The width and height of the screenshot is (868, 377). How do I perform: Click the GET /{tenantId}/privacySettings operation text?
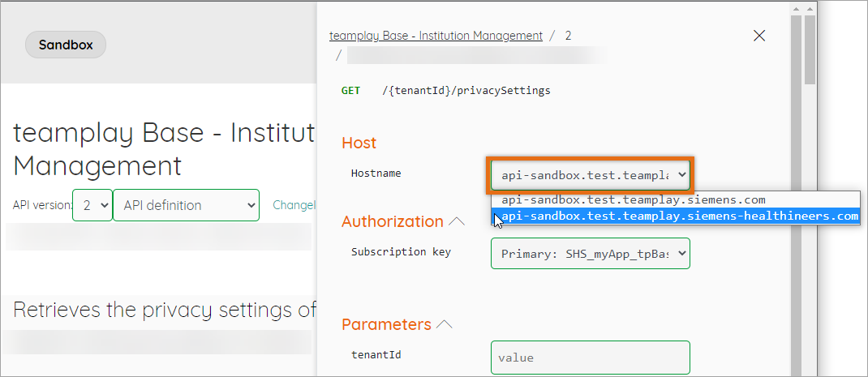[x=445, y=91]
